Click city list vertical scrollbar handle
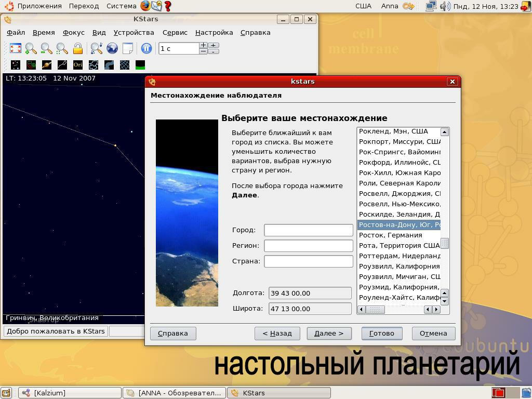Viewport: 532px width, 399px height. point(445,243)
